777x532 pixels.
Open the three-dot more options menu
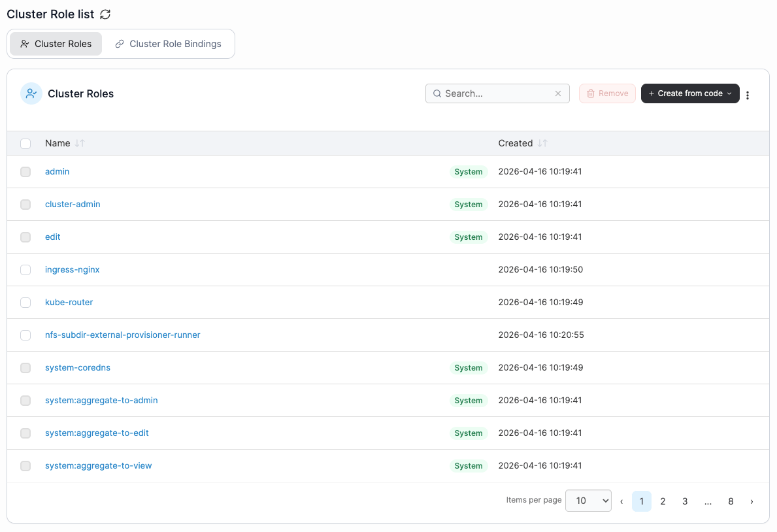[x=748, y=95]
